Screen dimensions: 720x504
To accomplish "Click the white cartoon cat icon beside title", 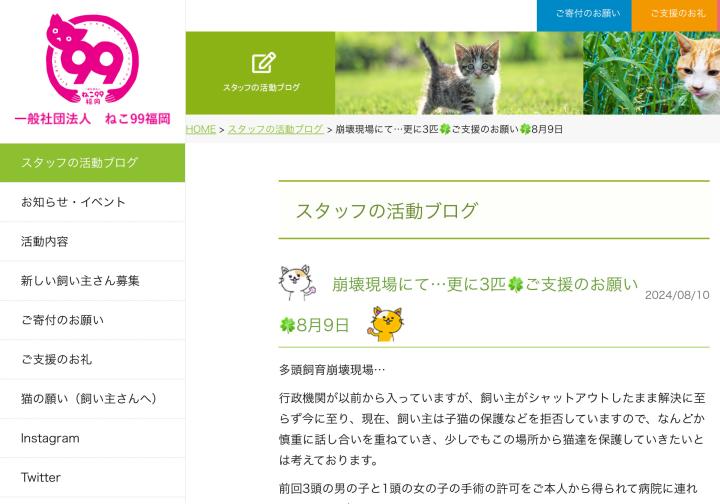I will (x=298, y=282).
